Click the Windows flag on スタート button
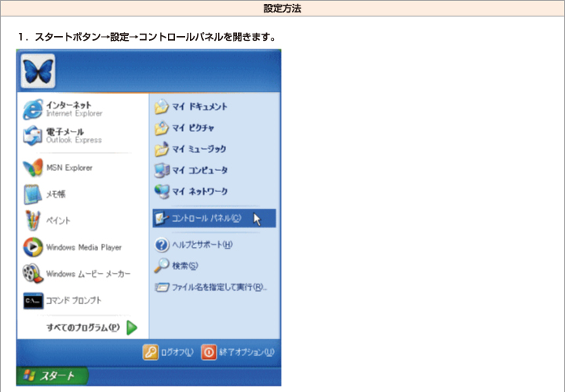Viewport: 565px width, 392px height. [x=29, y=376]
